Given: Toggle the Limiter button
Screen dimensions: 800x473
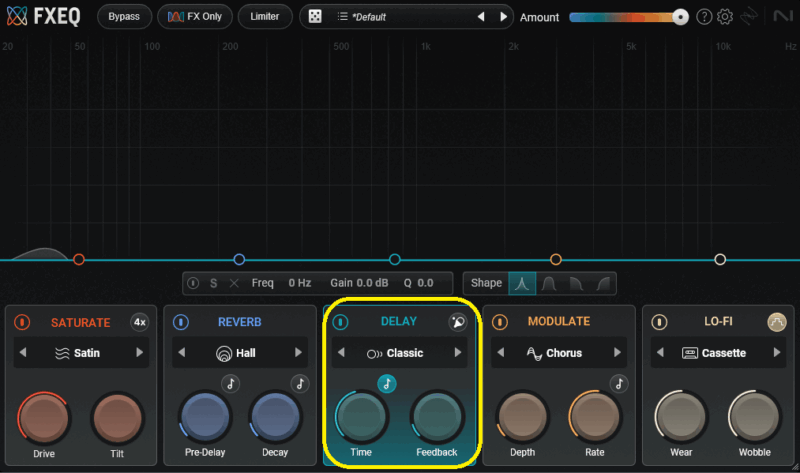Looking at the screenshot, I should pos(265,17).
